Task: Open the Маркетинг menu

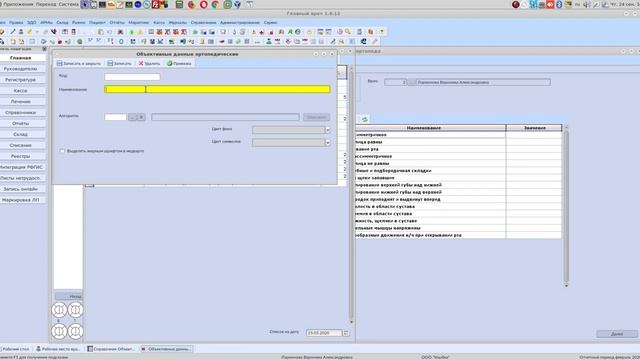Action: tap(139, 22)
